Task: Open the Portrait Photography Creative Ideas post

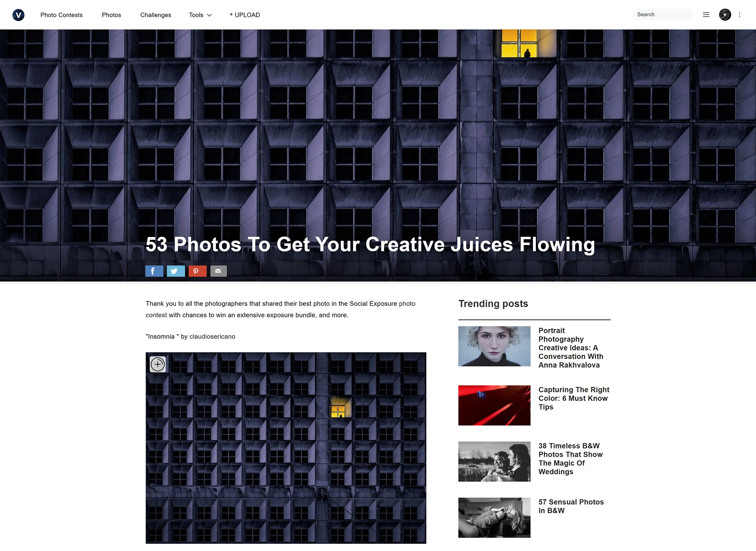Action: [571, 348]
